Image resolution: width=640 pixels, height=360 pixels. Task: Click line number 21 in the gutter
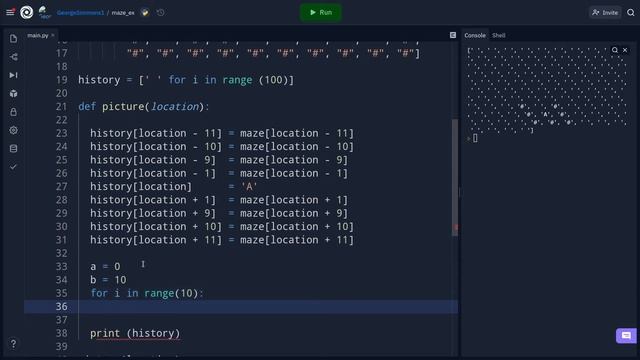pos(61,107)
